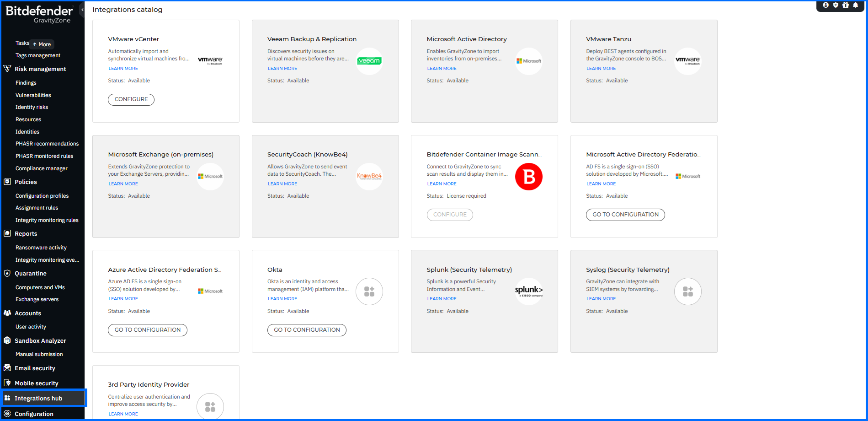Click the Accounts people icon in sidebar
The width and height of the screenshot is (868, 421).
(7, 313)
